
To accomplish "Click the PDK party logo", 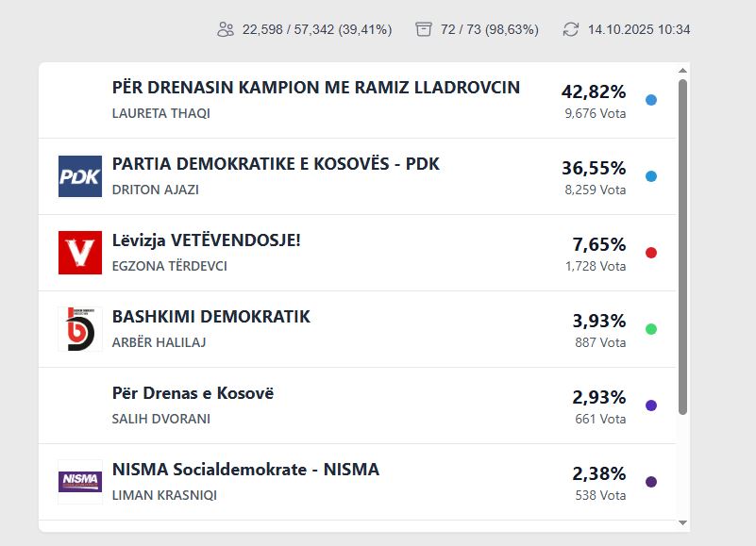I will pyautogui.click(x=80, y=176).
